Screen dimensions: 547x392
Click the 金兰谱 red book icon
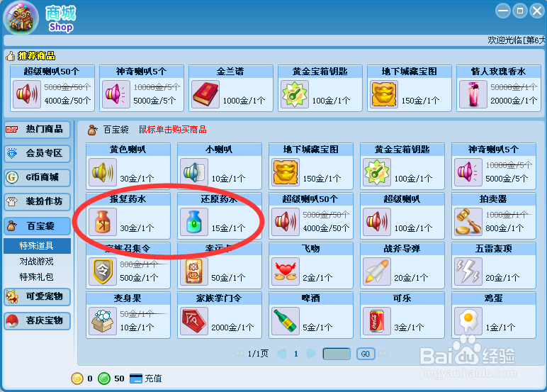coord(205,94)
